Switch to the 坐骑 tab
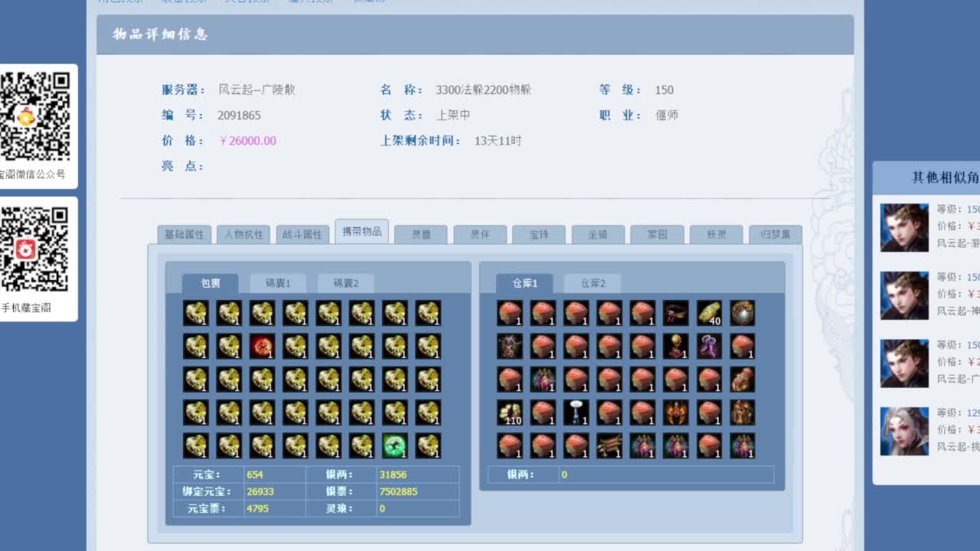This screenshot has width=980, height=551. pyautogui.click(x=598, y=234)
